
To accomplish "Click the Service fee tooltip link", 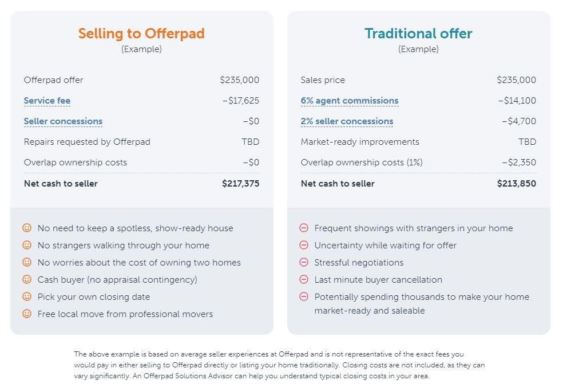I will pos(47,101).
